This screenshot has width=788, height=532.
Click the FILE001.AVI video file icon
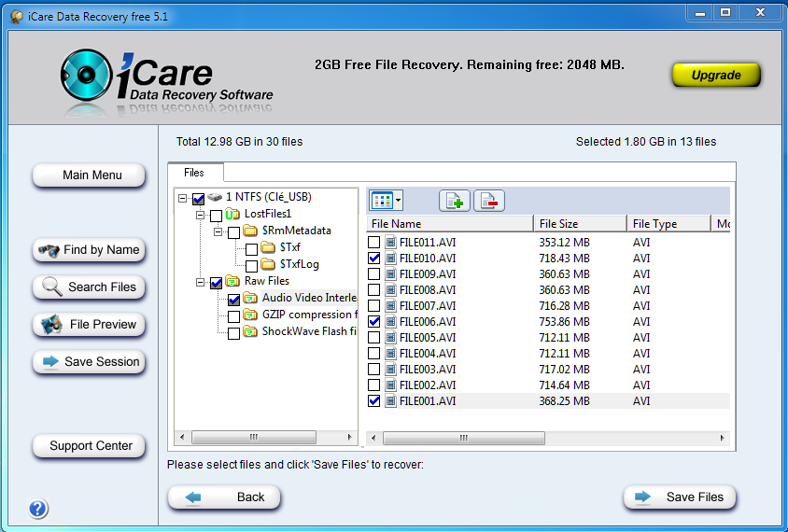click(390, 401)
